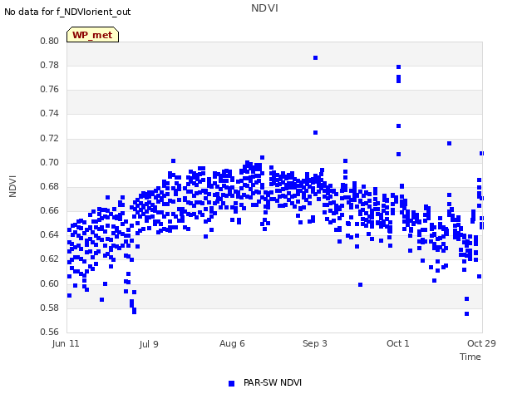This screenshot has height=399, width=532.
Task: Click the WP_met label tag
Action: (92, 35)
